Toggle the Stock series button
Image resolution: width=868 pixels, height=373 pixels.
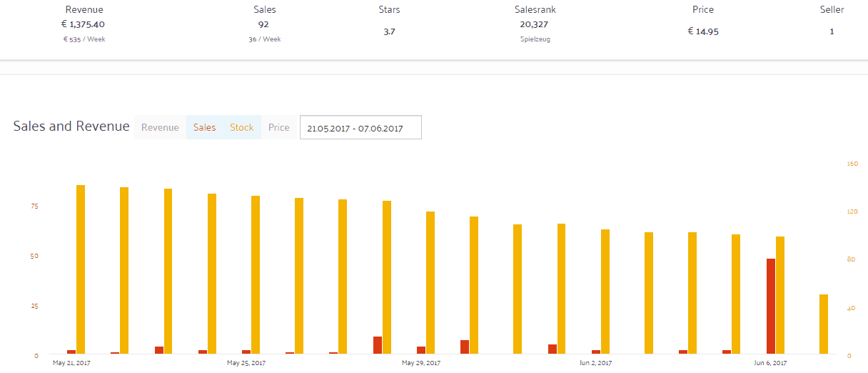[241, 127]
